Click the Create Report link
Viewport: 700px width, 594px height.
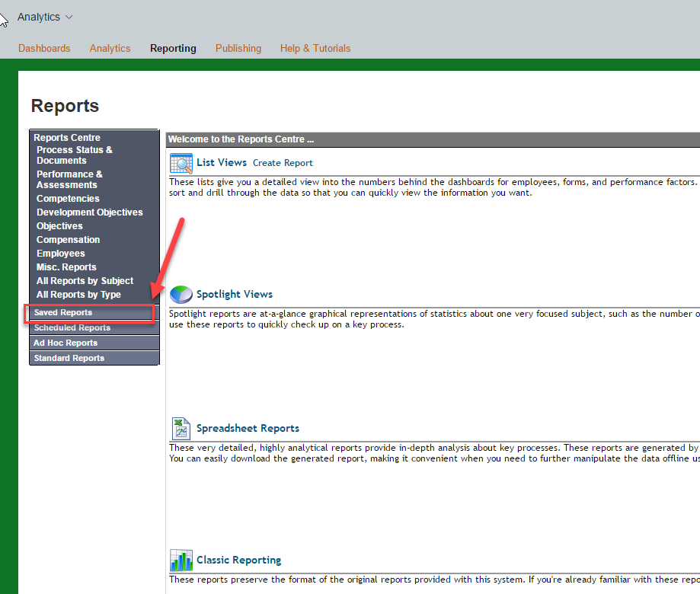(283, 163)
